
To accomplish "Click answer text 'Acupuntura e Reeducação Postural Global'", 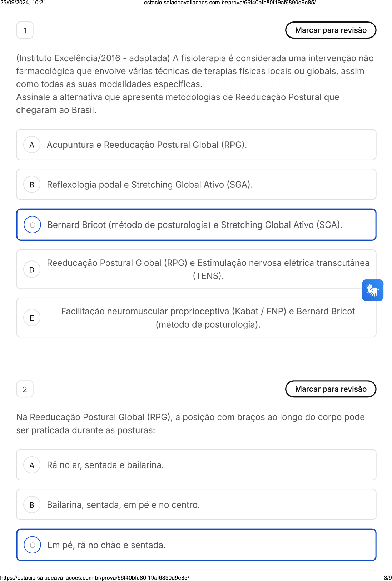I will tap(147, 145).
